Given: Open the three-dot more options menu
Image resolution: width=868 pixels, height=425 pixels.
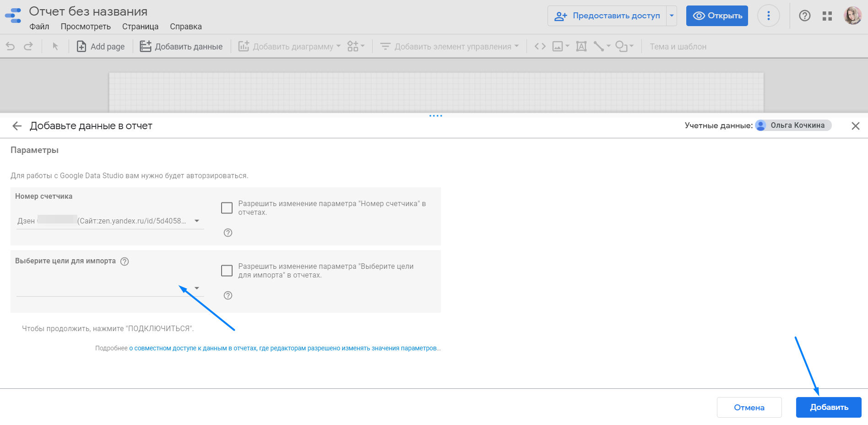Looking at the screenshot, I should pyautogui.click(x=769, y=16).
